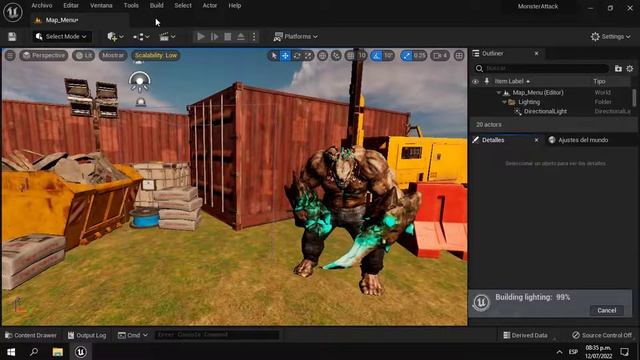The height and width of the screenshot is (360, 640).
Task: Open the Build menu
Action: point(157,6)
